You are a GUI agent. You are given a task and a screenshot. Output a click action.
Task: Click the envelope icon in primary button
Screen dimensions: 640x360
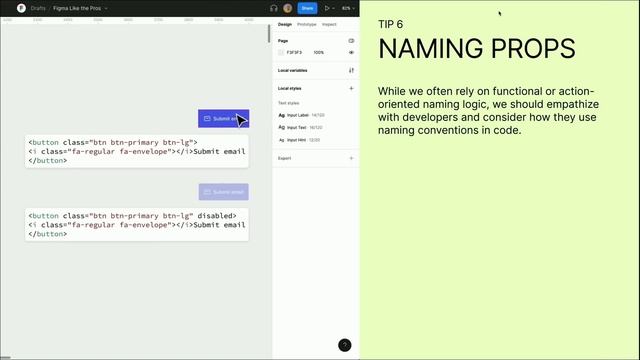coord(207,118)
